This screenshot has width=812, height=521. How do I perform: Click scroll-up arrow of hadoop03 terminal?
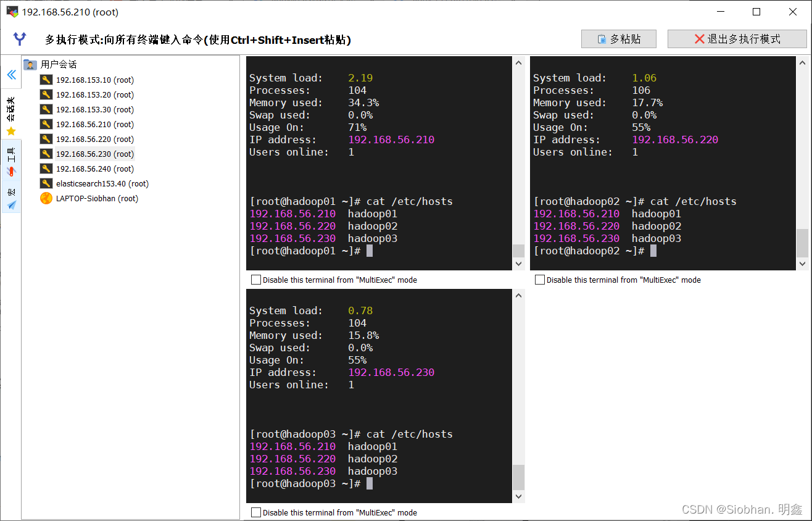(518, 295)
